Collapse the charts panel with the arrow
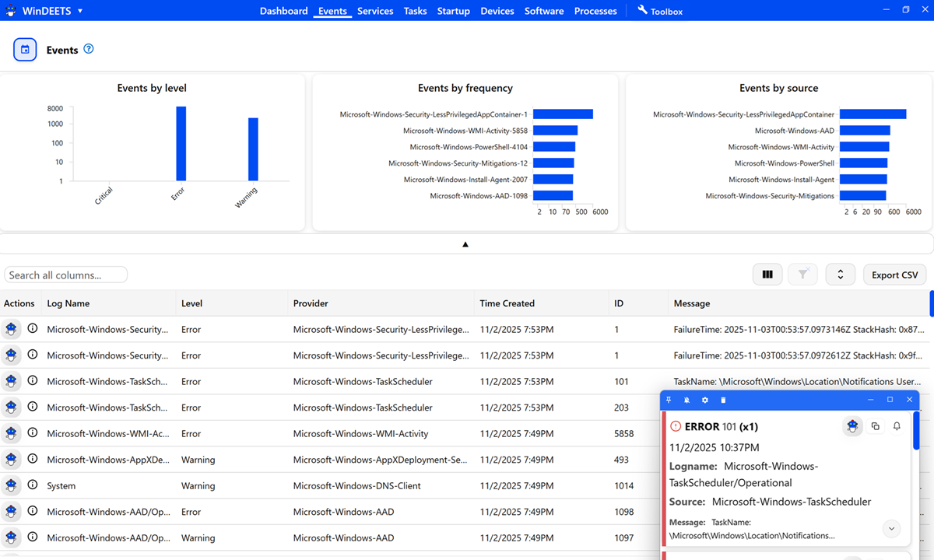The height and width of the screenshot is (560, 934). [x=465, y=243]
